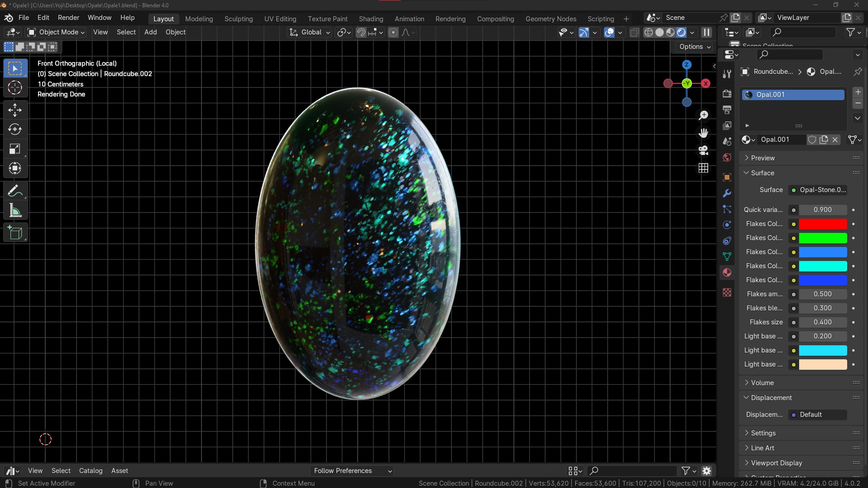Switch to the Shading workspace tab
This screenshot has width=868, height=488.
click(x=371, y=19)
